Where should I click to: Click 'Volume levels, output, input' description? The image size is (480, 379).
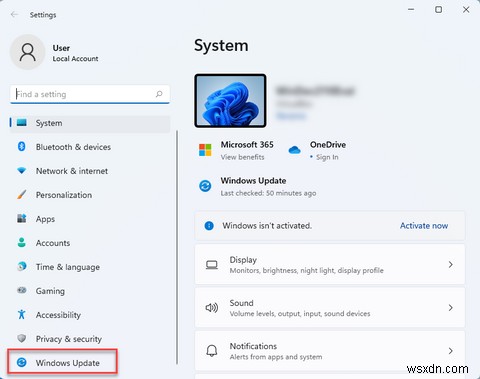[300, 314]
